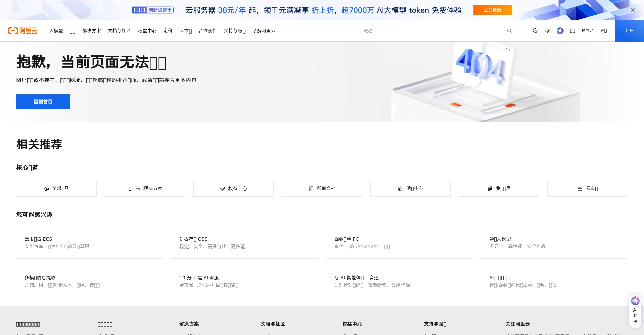Click the footer heading 权益中心

[352, 324]
